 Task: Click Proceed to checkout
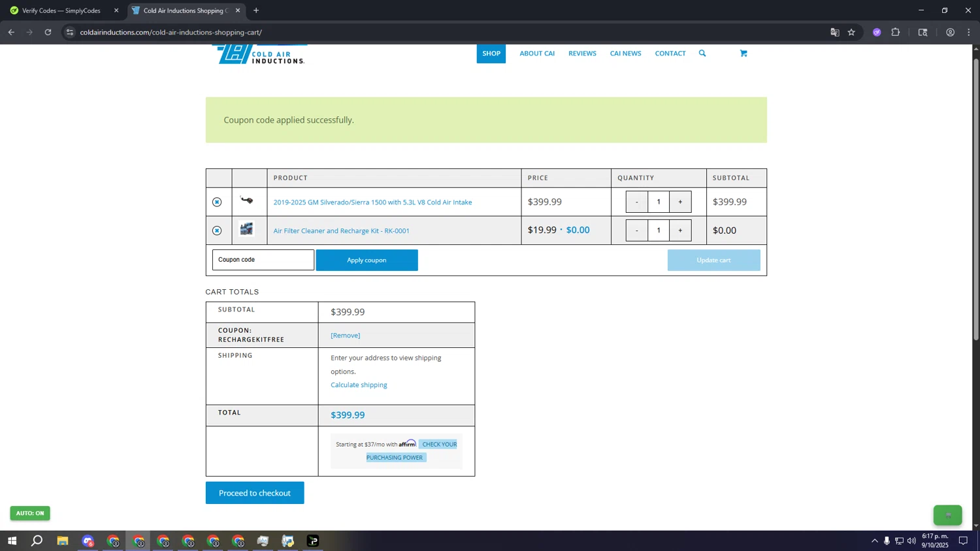pos(255,493)
